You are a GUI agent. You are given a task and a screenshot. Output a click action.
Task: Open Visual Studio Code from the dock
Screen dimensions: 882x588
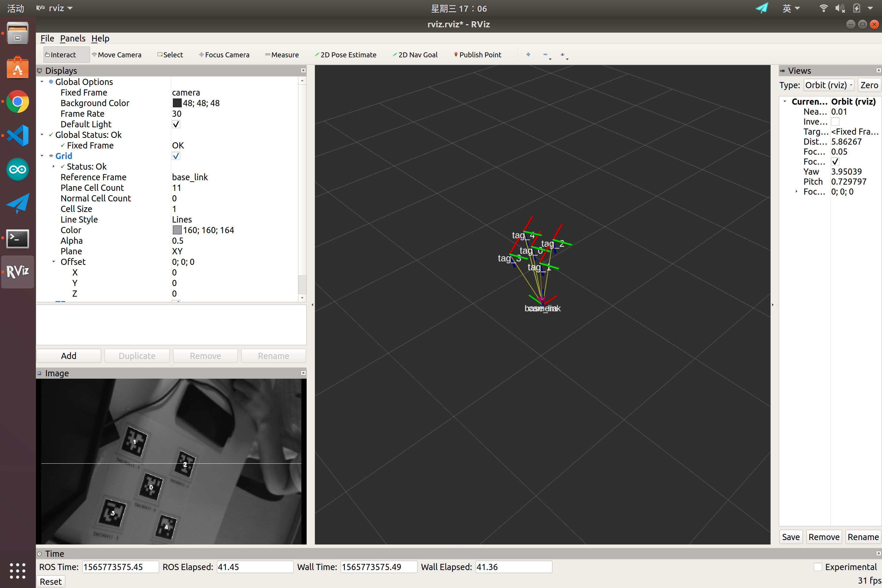(x=18, y=135)
